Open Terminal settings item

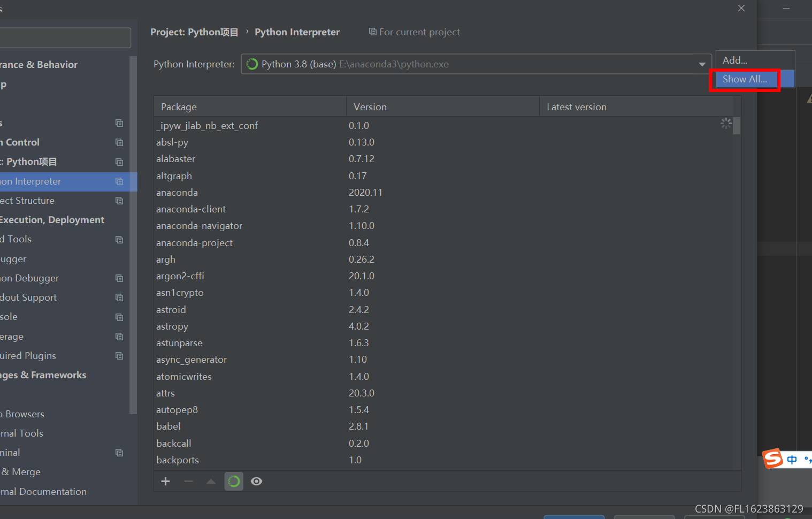tap(64, 453)
